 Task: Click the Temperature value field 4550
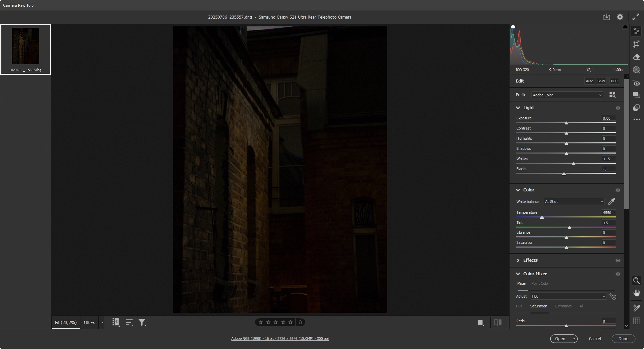click(609, 213)
